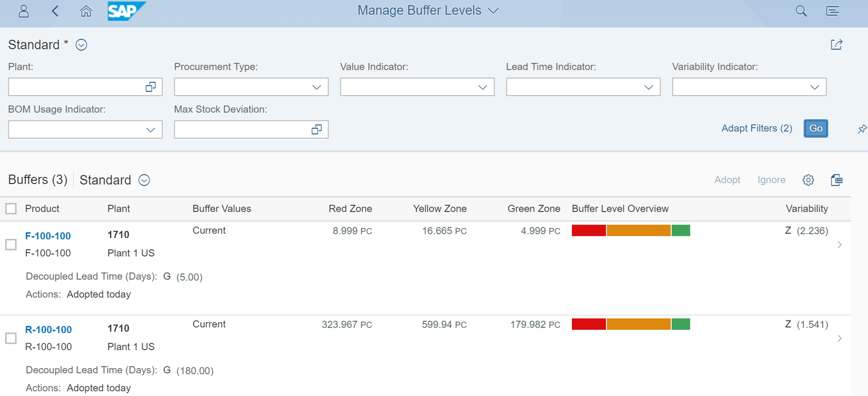Click the Buffer Level Overview column header
The width and height of the screenshot is (868, 396).
[x=620, y=208]
